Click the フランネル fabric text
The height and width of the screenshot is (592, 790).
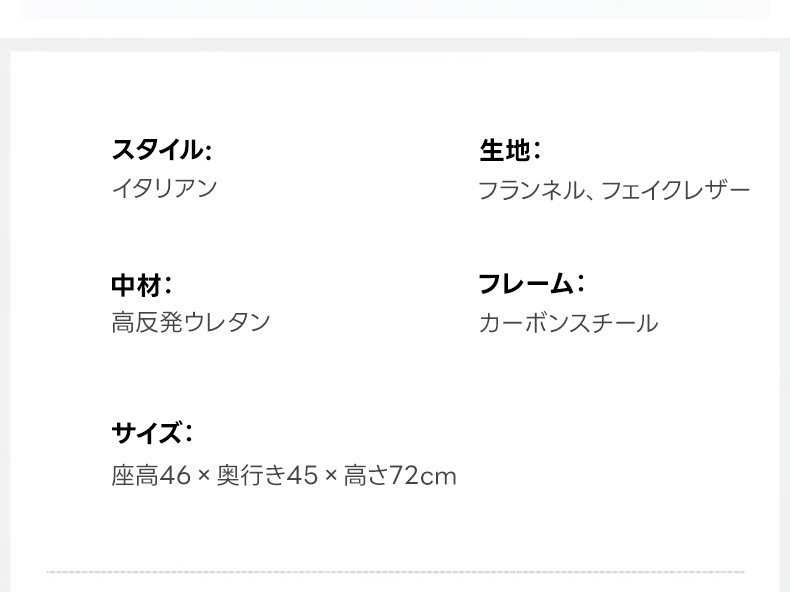[x=530, y=190]
